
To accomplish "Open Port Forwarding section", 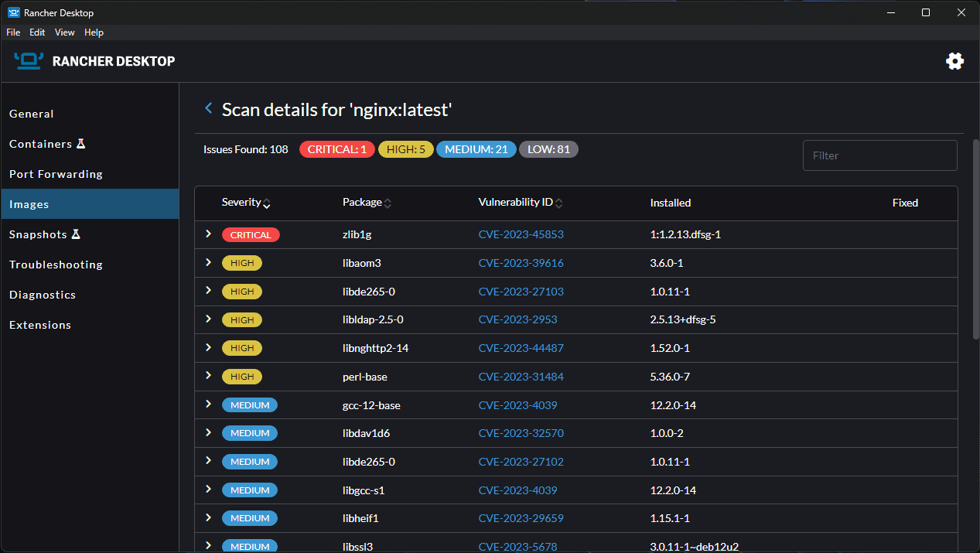I will point(90,174).
